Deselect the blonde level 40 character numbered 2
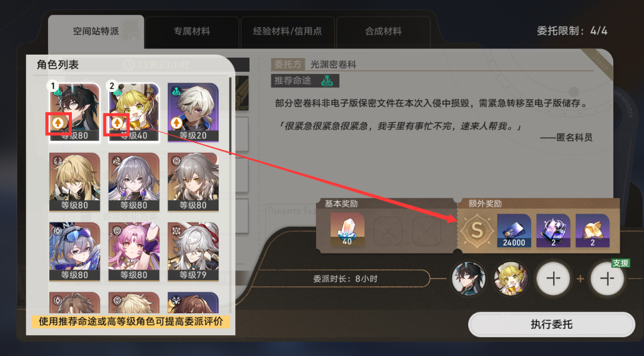Viewport: 644px width, 356px height. click(134, 112)
